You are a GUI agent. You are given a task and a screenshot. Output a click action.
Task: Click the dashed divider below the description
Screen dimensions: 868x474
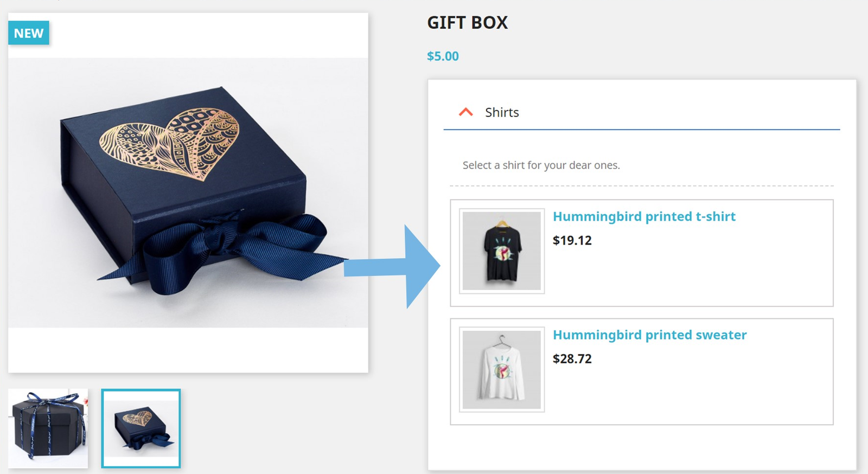coord(641,185)
